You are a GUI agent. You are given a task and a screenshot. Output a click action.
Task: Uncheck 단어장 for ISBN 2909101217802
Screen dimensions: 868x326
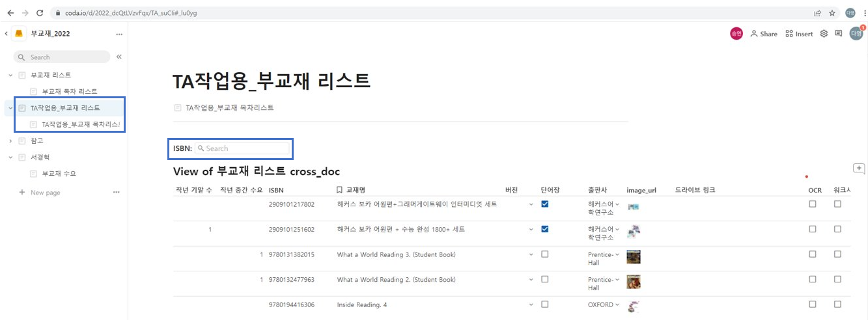click(544, 204)
